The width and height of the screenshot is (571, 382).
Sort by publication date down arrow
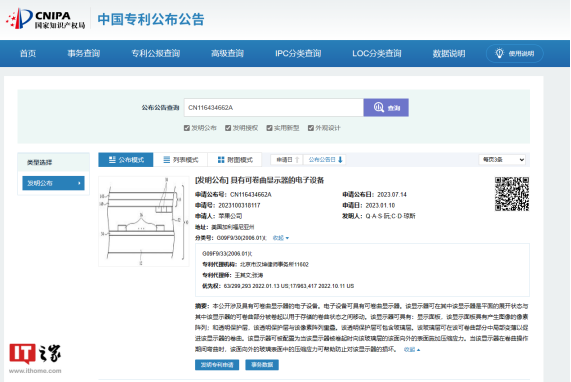[340, 160]
